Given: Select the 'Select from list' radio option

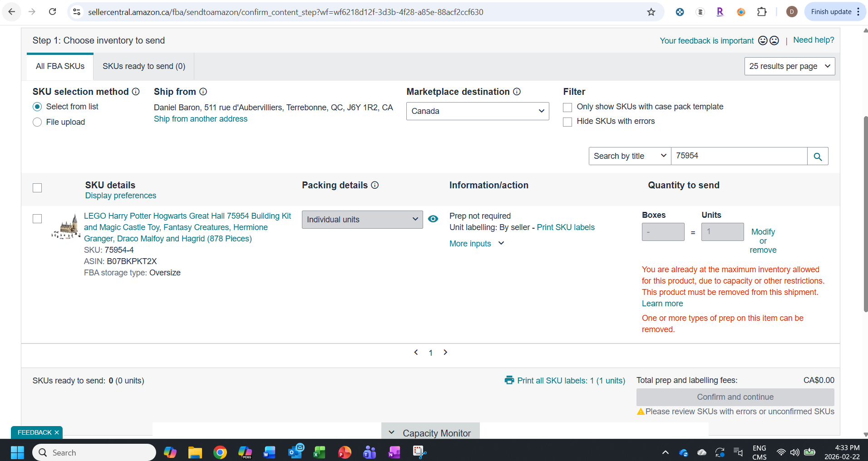Looking at the screenshot, I should click(37, 107).
